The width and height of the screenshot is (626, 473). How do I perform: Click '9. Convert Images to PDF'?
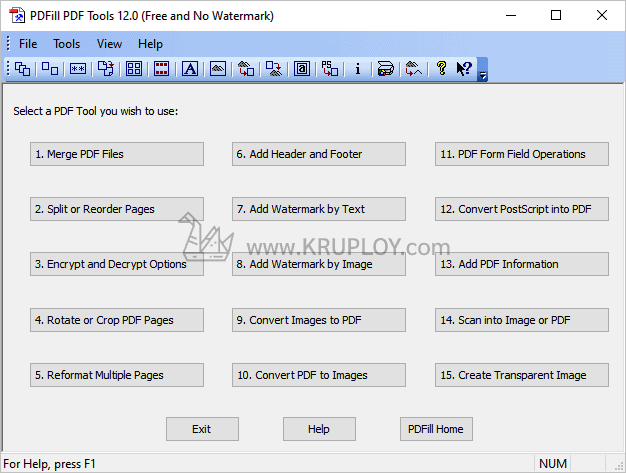pos(319,320)
